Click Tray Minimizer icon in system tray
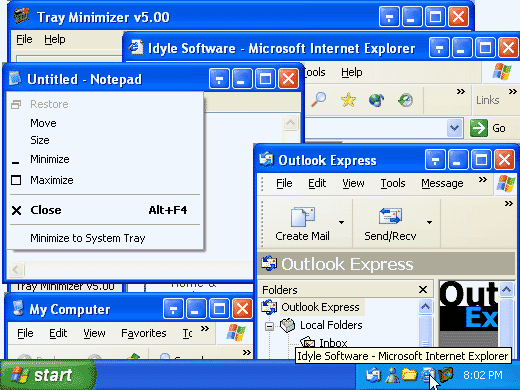Viewport: 520px width, 390px height. click(x=446, y=375)
